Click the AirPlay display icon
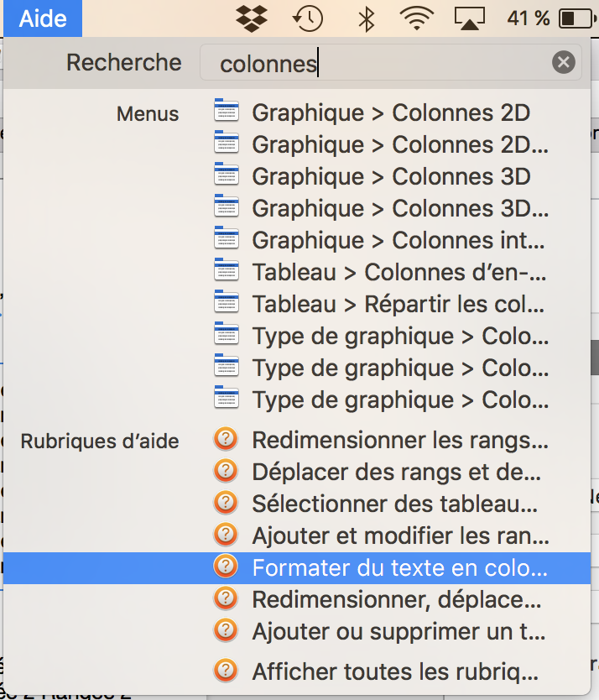Image resolution: width=599 pixels, height=700 pixels. point(470,18)
